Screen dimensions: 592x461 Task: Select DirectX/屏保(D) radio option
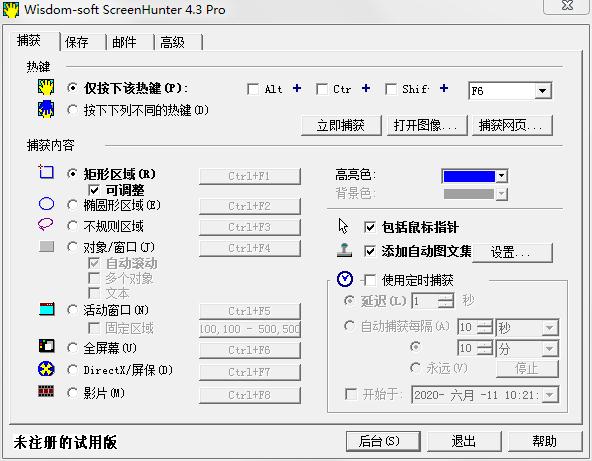click(72, 370)
